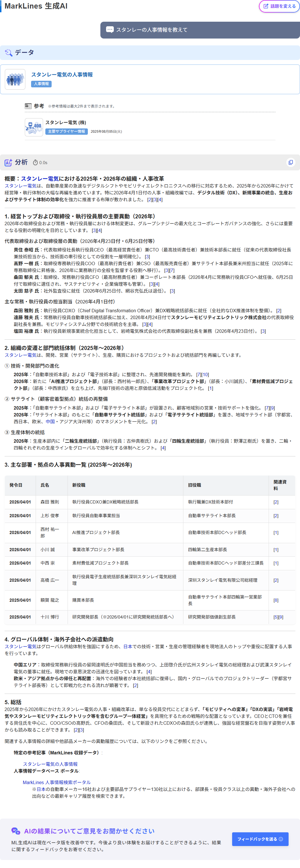Click the people group thumbnail in data card
The height and width of the screenshot is (868, 300).
(x=15, y=79)
